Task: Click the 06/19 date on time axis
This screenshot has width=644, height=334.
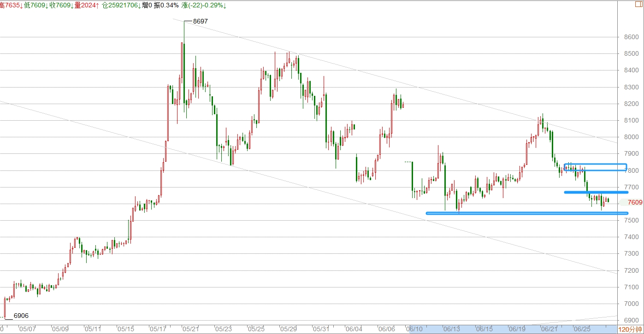Action: [516, 329]
